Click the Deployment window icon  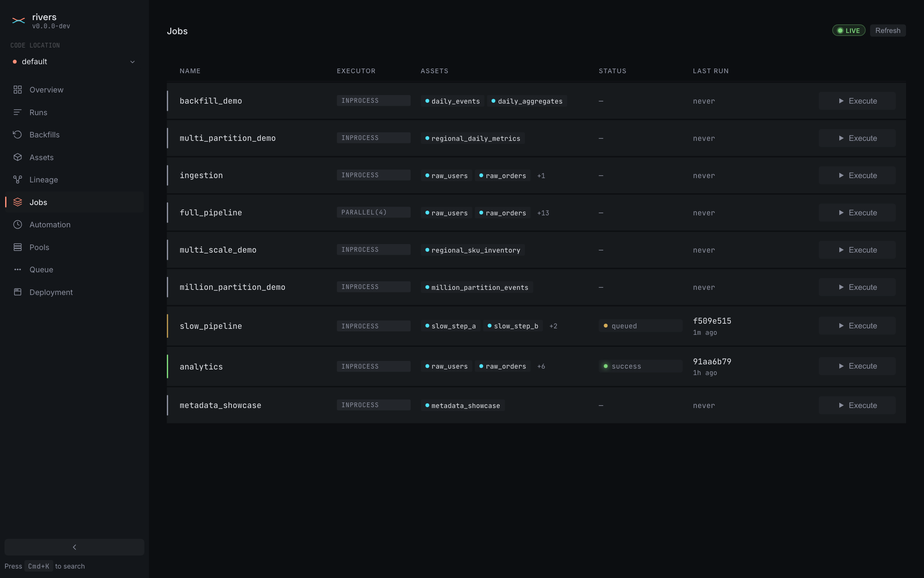[x=18, y=292]
